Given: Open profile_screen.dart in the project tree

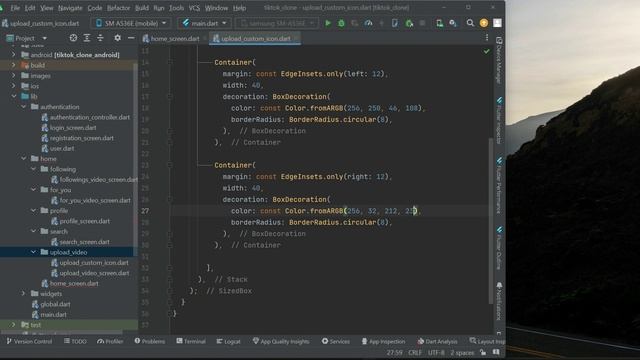Looking at the screenshot, I should (x=84, y=221).
